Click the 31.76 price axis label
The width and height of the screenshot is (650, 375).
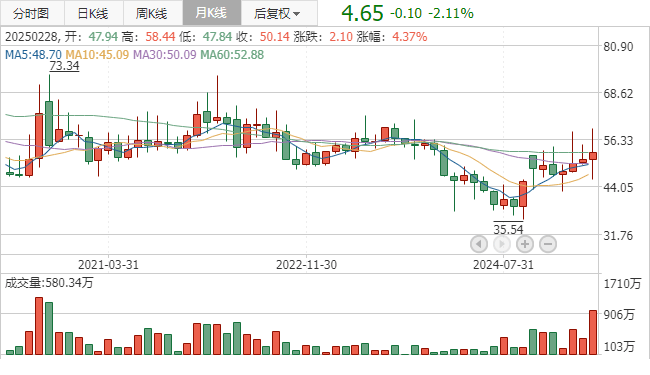(x=618, y=236)
